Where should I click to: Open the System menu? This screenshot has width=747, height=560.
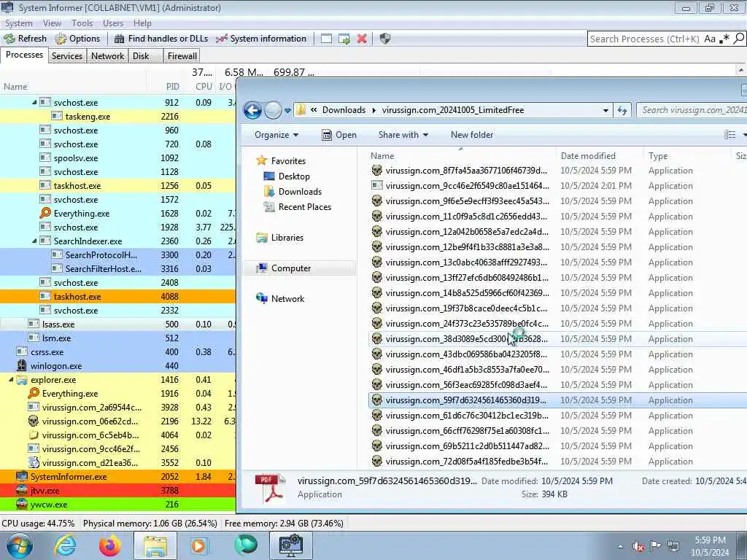click(x=19, y=23)
